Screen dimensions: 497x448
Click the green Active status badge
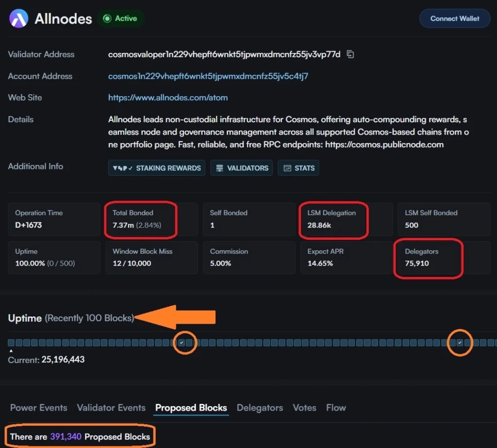pyautogui.click(x=120, y=18)
